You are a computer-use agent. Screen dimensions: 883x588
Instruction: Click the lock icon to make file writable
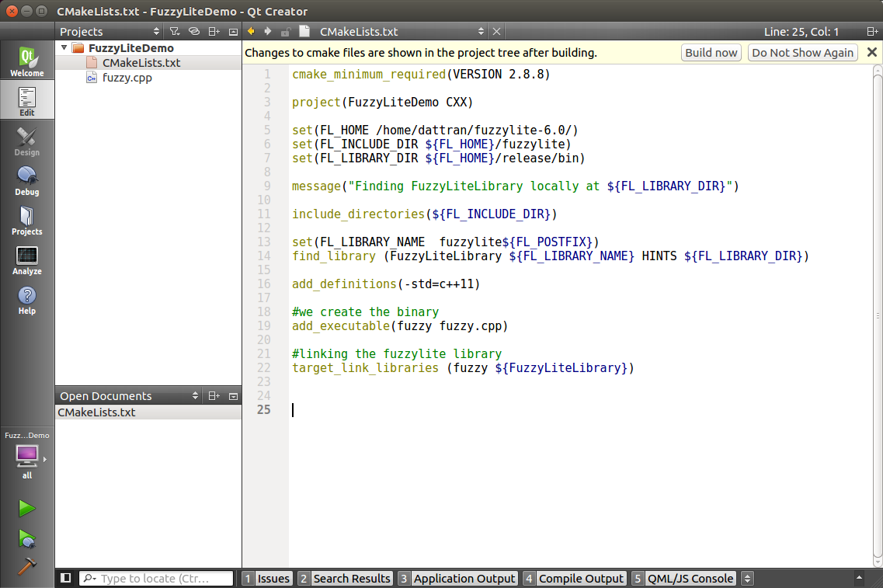tap(286, 32)
